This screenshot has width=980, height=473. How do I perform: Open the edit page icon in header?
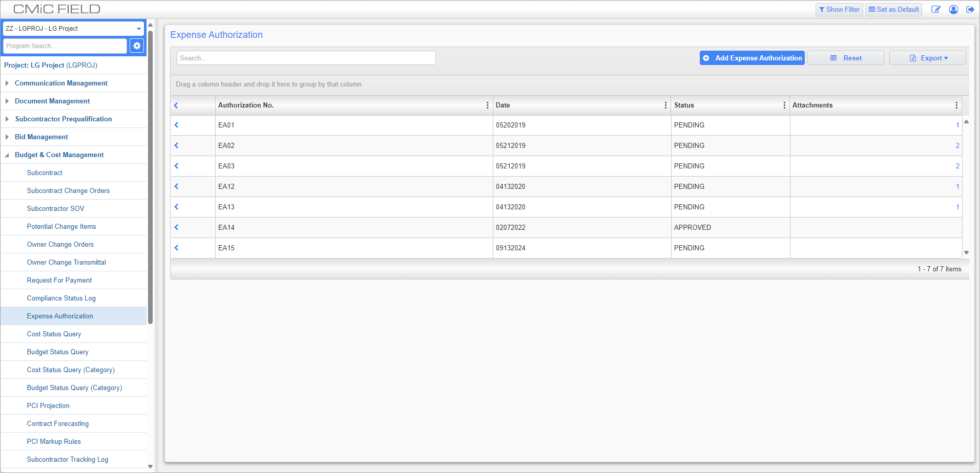tap(935, 10)
